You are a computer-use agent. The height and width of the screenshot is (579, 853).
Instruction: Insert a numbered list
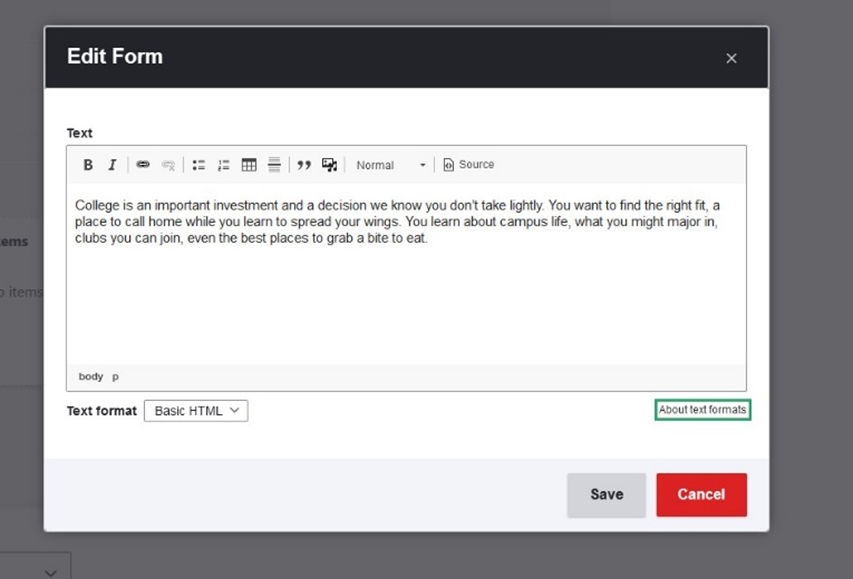coord(223,164)
